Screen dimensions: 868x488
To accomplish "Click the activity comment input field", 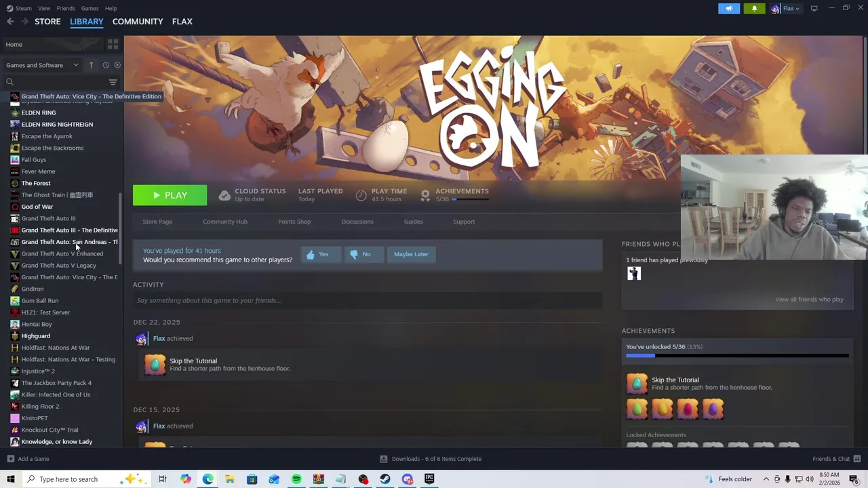I will click(368, 300).
